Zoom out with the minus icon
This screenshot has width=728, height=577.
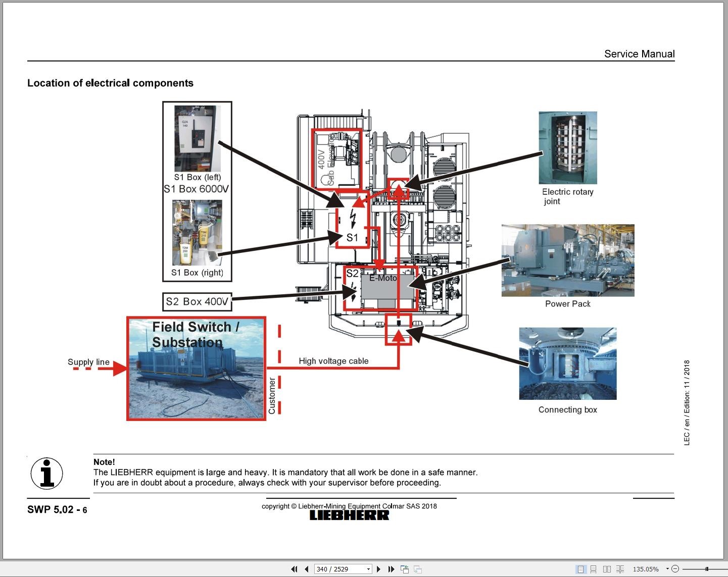[675, 568]
